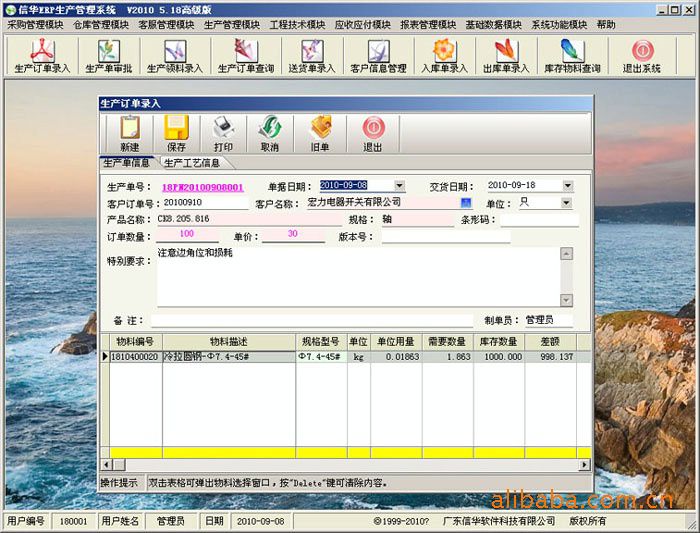This screenshot has width=700, height=533.
Task: Click 库存数量 column header
Action: 499,342
